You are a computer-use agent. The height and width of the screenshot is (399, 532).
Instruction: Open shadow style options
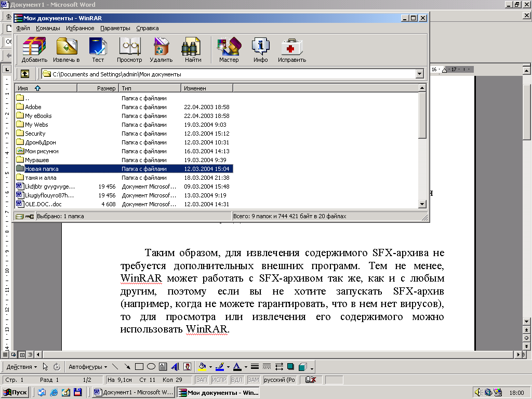[x=291, y=367]
